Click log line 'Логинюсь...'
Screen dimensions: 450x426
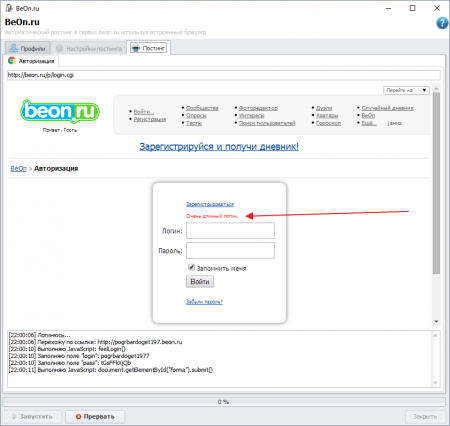[x=39, y=335]
